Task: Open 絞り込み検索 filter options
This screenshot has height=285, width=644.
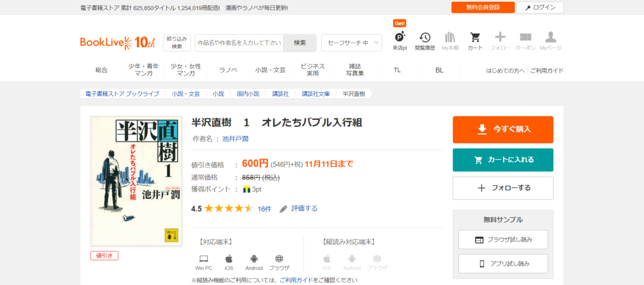Action: coord(177,43)
